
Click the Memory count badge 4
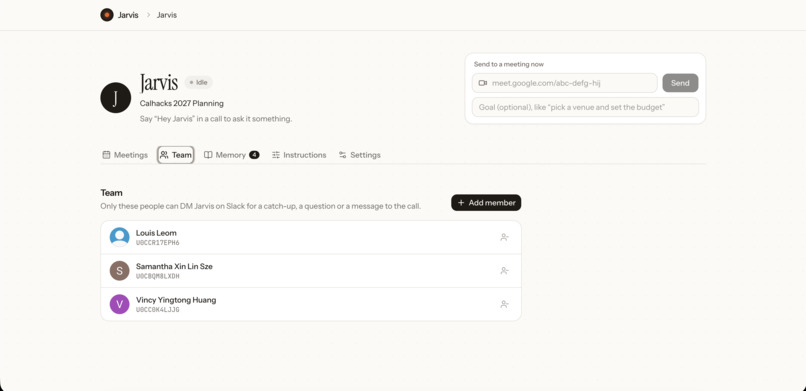coord(254,155)
